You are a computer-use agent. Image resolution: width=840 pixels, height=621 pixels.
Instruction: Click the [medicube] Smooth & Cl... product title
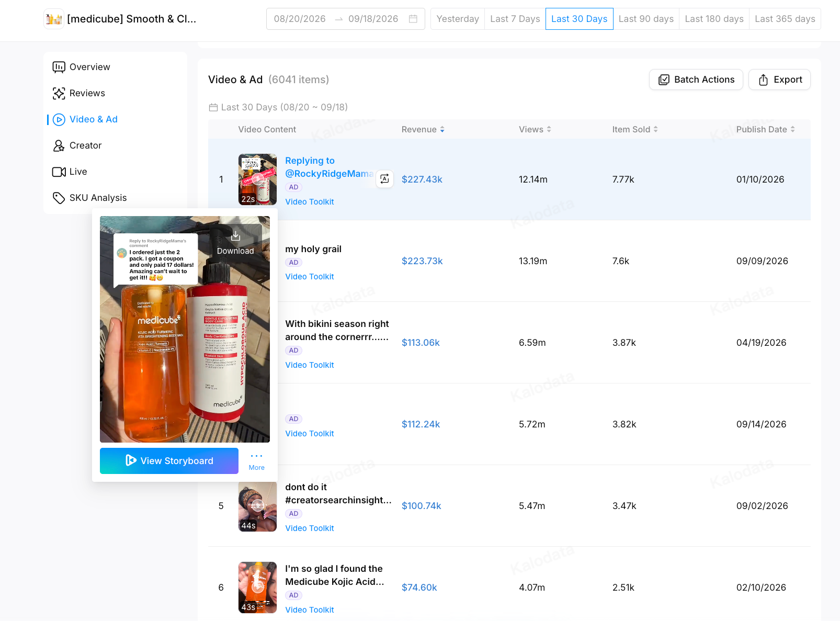coord(132,19)
